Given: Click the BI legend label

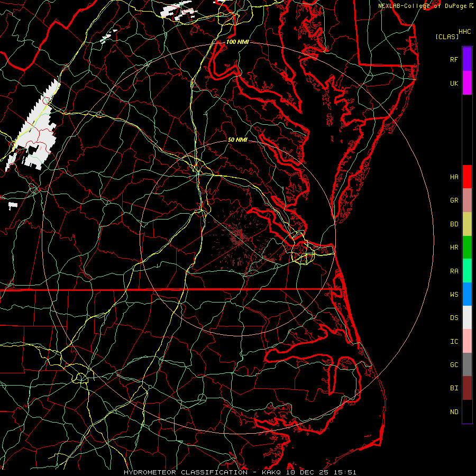Looking at the screenshot, I should 454,388.
